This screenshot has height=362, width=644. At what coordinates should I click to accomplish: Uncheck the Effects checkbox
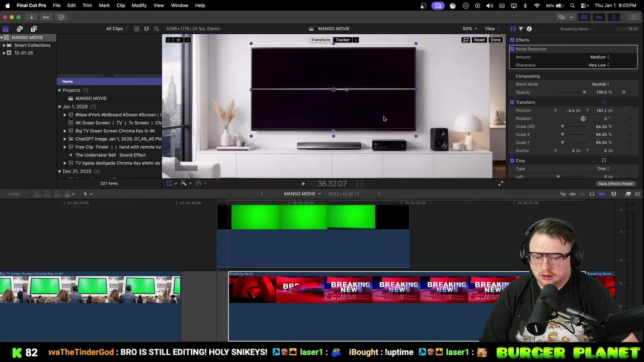click(512, 40)
